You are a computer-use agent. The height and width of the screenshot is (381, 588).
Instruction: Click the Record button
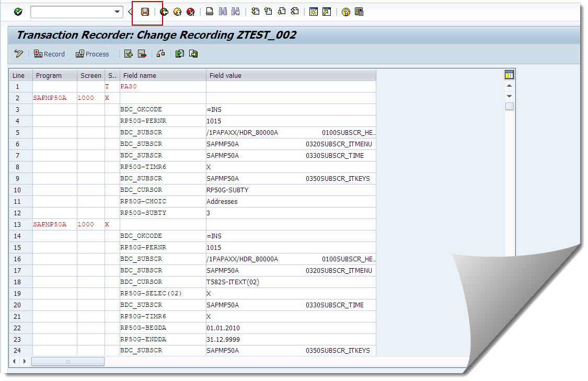click(x=49, y=54)
